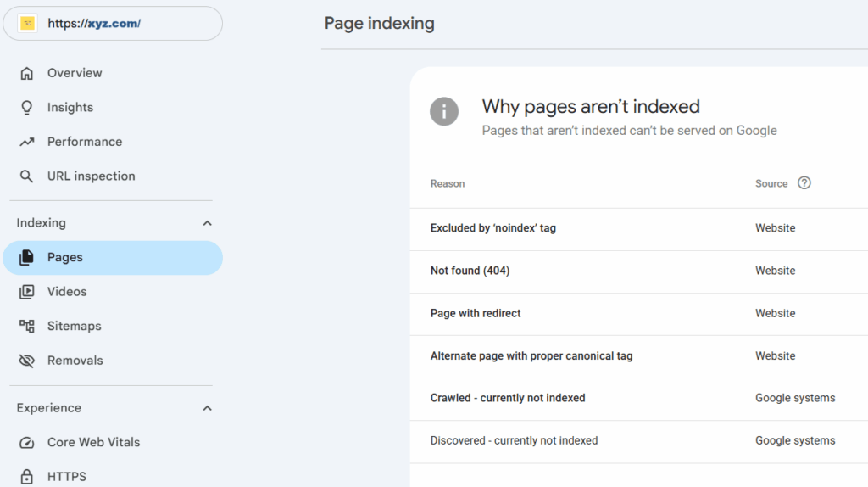
Task: Click the Pages document icon
Action: point(26,258)
